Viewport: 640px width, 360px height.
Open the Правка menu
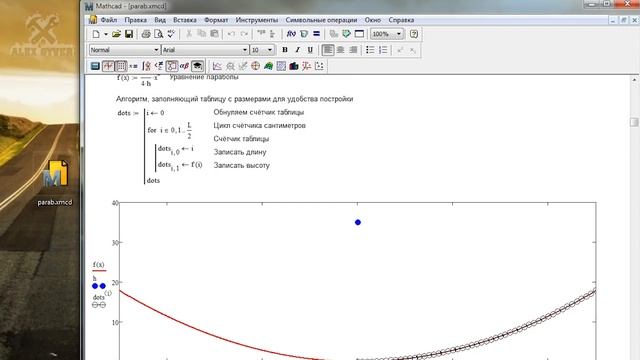tap(136, 20)
